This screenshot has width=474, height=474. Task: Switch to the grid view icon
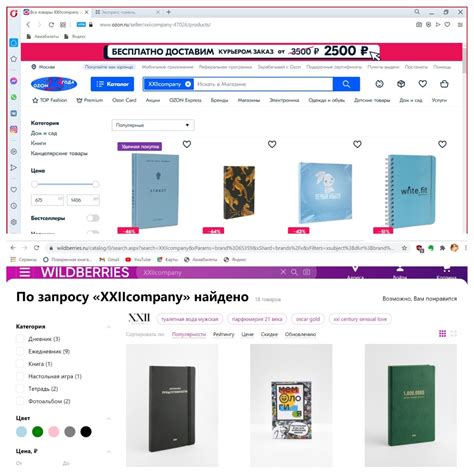[x=442, y=333]
